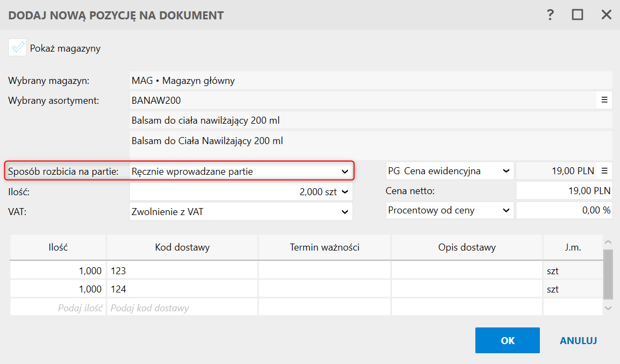Screen dimensions: 620x364
Task: Close the add position dialog
Action: click(606, 15)
